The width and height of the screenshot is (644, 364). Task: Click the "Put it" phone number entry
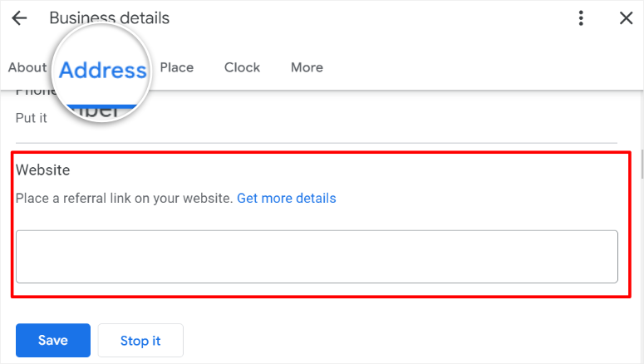[32, 118]
